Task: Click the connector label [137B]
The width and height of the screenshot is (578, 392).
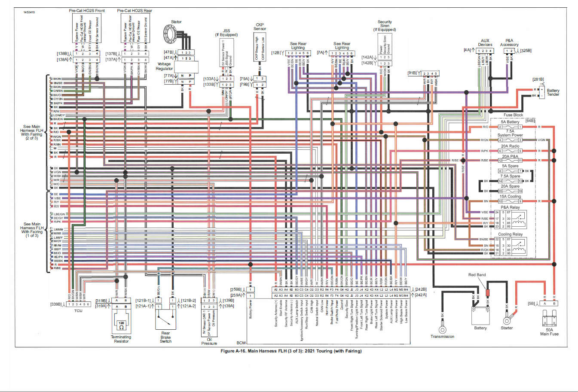Action: pos(111,54)
